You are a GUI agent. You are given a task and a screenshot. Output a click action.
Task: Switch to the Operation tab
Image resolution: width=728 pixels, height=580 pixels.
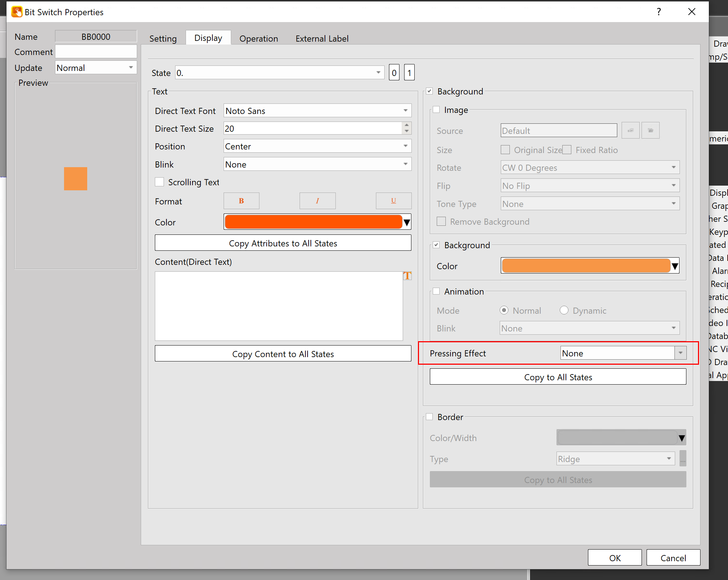[x=258, y=38]
